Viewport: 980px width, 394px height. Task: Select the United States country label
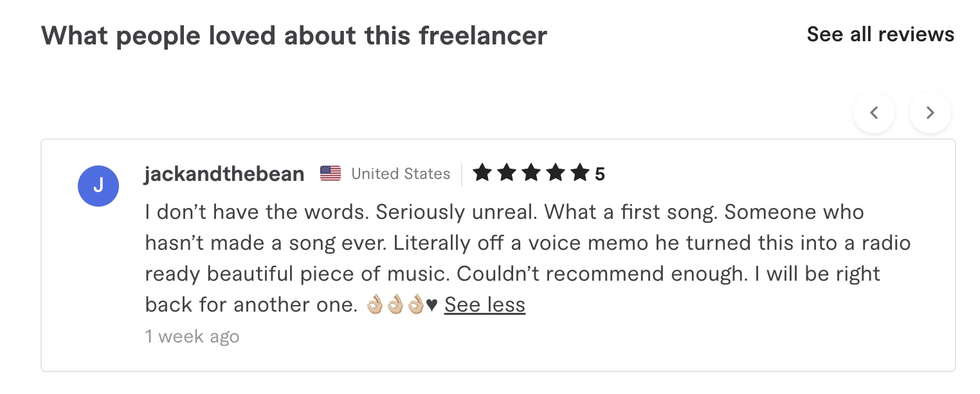[401, 174]
